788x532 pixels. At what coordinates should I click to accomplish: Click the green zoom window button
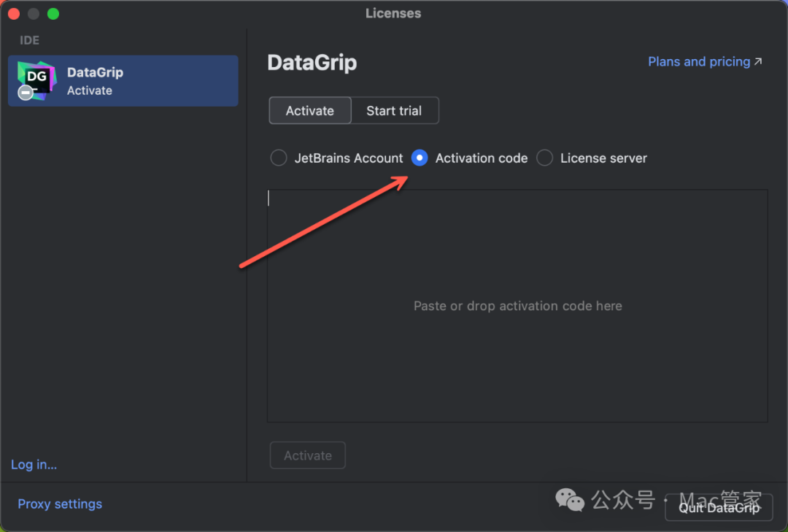(x=53, y=14)
